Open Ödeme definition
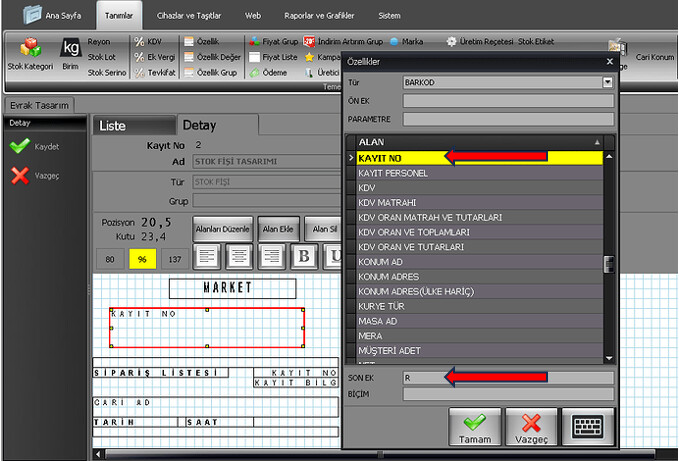The image size is (679, 461). pyautogui.click(x=268, y=73)
